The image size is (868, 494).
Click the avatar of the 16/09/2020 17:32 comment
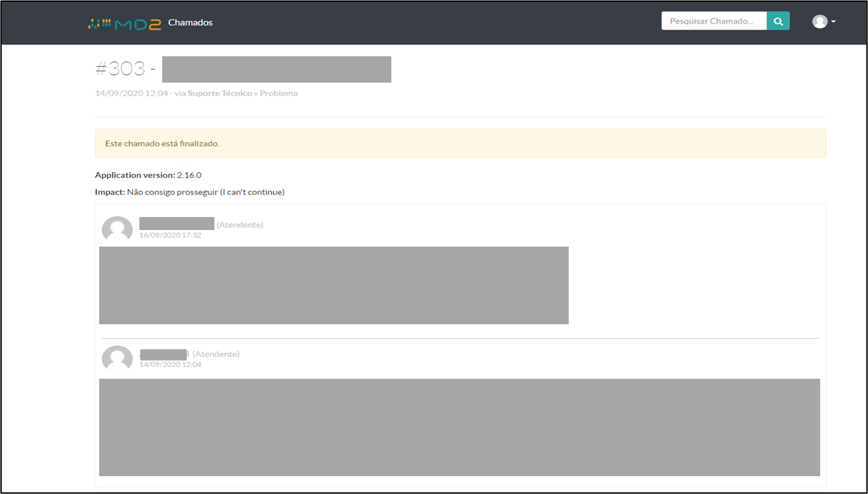coord(117,229)
